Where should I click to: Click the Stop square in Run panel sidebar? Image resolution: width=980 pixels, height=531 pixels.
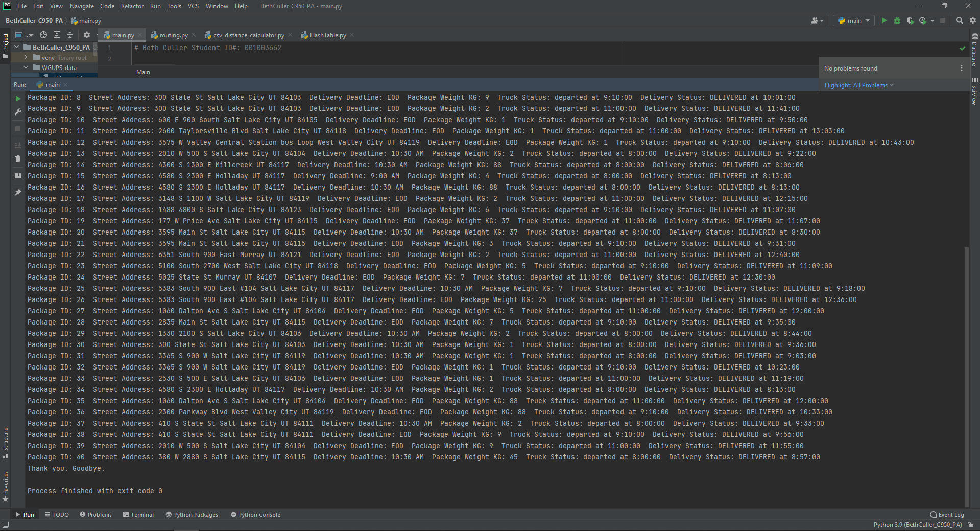click(18, 129)
